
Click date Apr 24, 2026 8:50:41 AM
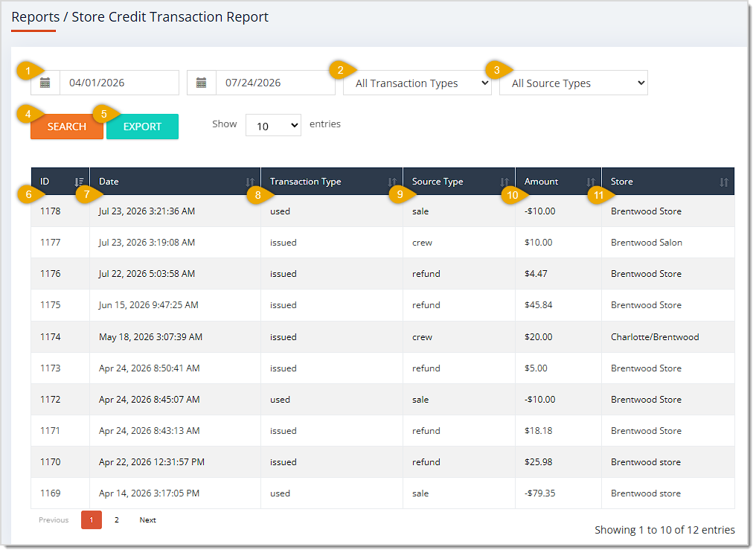tap(150, 368)
